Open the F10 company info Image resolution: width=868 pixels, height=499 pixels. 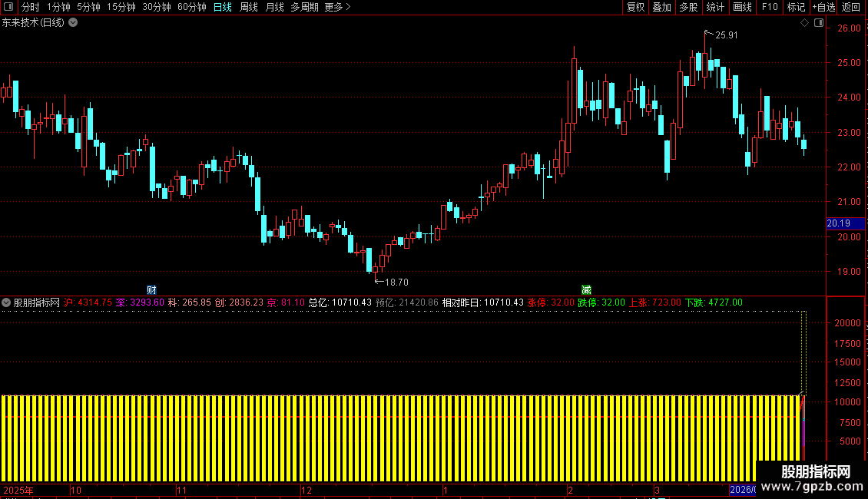click(x=770, y=7)
